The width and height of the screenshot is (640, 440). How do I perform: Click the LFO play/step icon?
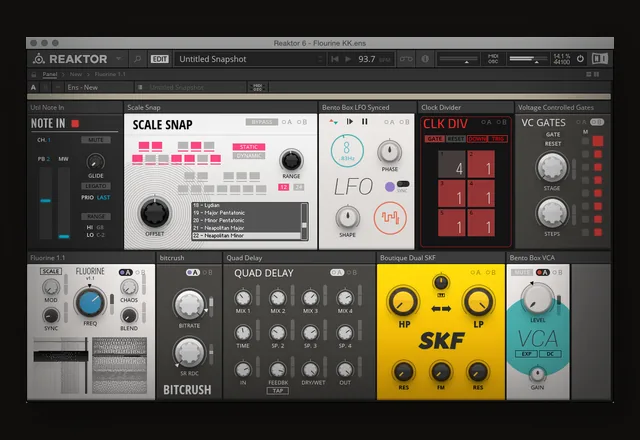pyautogui.click(x=349, y=122)
